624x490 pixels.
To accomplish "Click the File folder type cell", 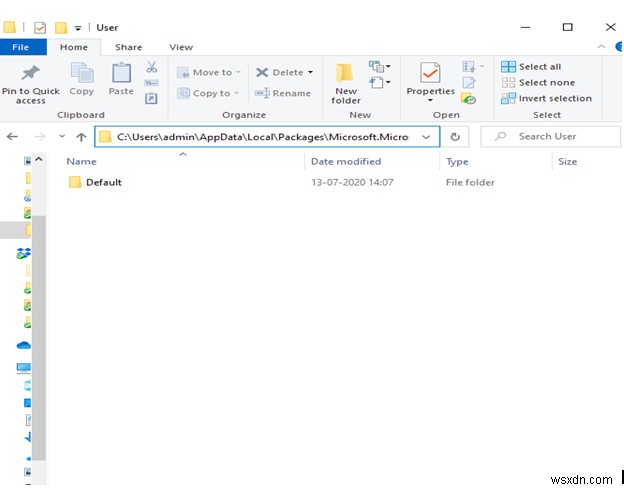I will pos(470,182).
